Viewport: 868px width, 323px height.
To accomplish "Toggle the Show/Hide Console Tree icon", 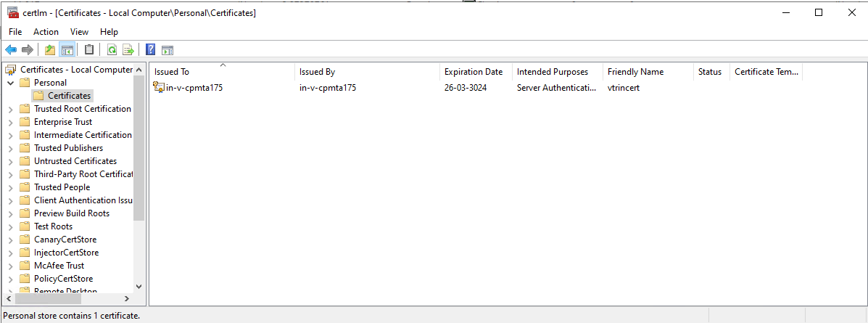I will pos(67,50).
